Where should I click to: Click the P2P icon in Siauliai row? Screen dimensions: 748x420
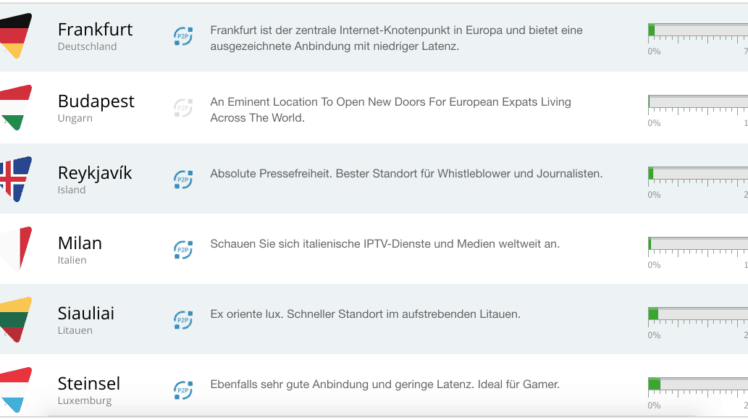[183, 320]
